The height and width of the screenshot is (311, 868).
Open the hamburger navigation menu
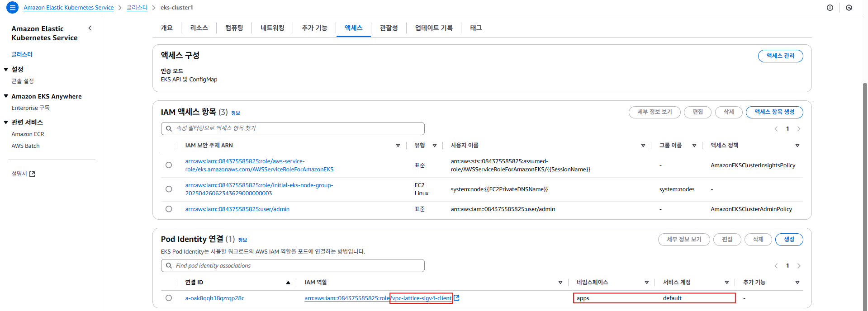[x=13, y=8]
